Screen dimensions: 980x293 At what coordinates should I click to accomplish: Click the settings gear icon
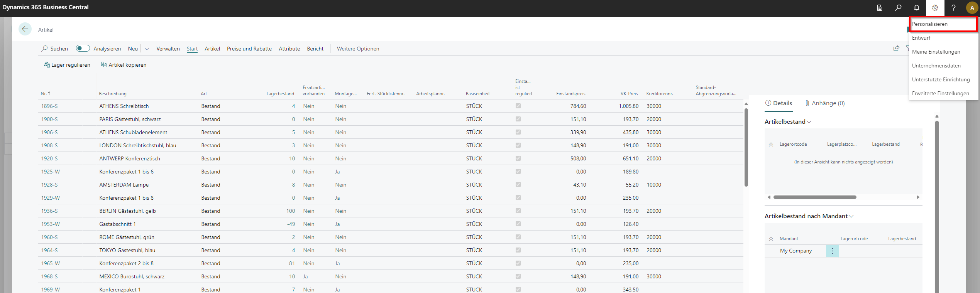(x=935, y=8)
